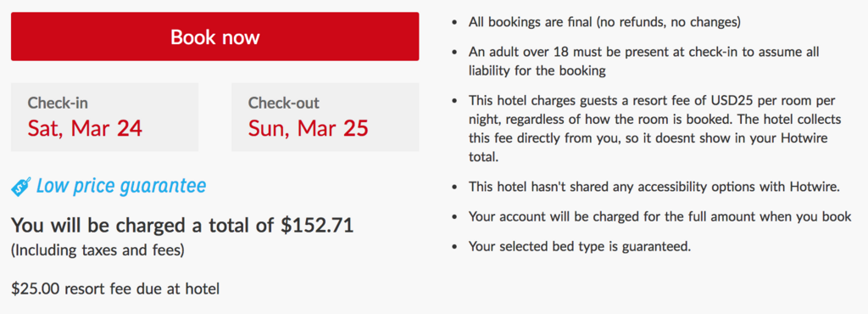Click the price tag icon
Screen dimensions: 868x314
21,187
